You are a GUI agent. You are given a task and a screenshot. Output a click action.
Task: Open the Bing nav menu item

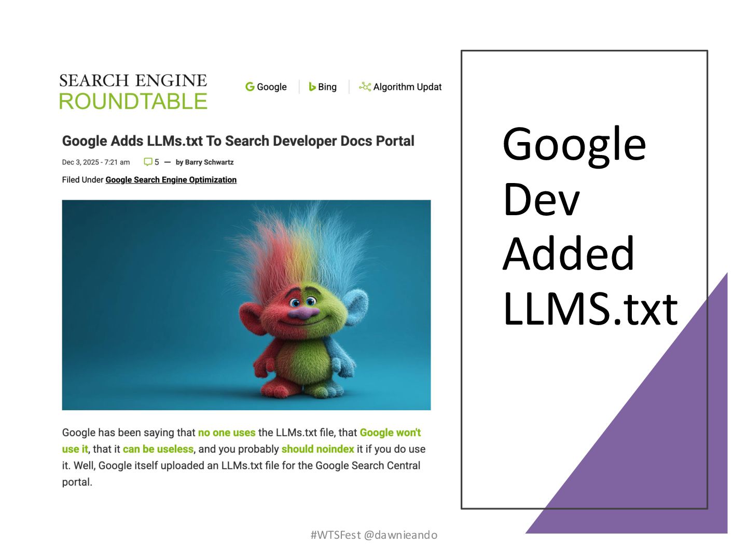tap(323, 87)
